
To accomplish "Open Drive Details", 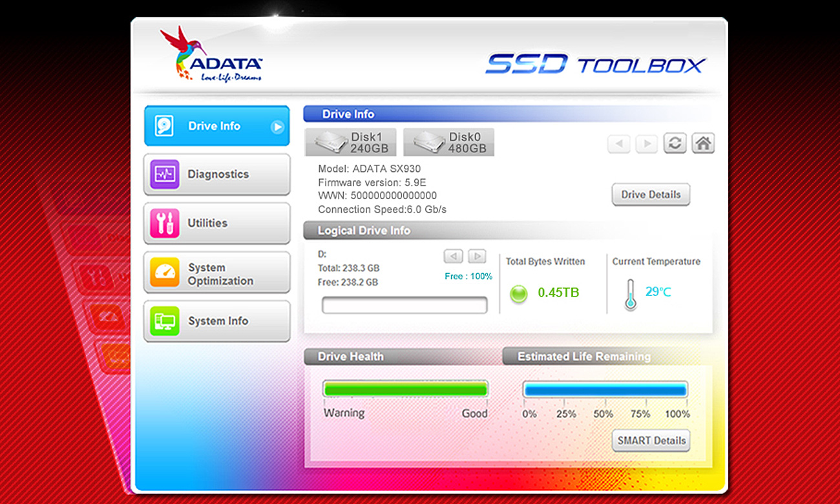I will (651, 194).
